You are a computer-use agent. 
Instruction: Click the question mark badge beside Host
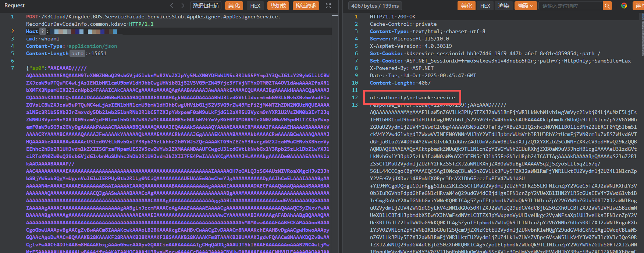[43, 31]
